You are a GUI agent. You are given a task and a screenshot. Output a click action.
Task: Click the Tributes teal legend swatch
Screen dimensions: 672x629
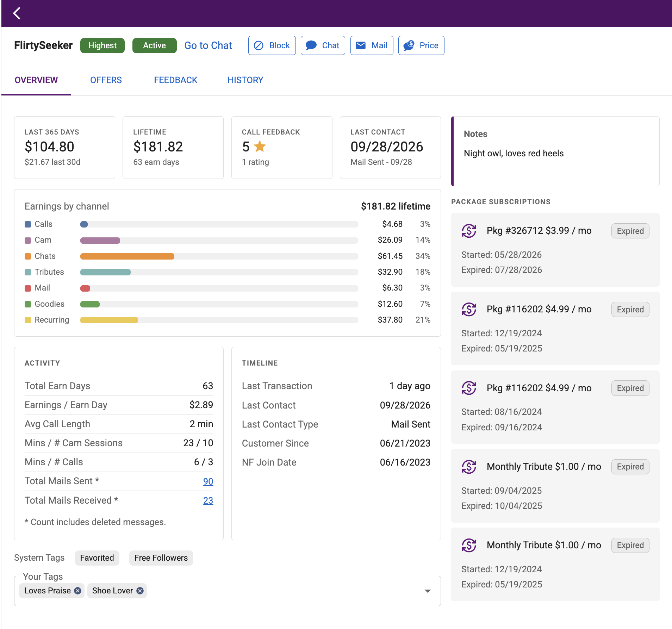coord(28,272)
